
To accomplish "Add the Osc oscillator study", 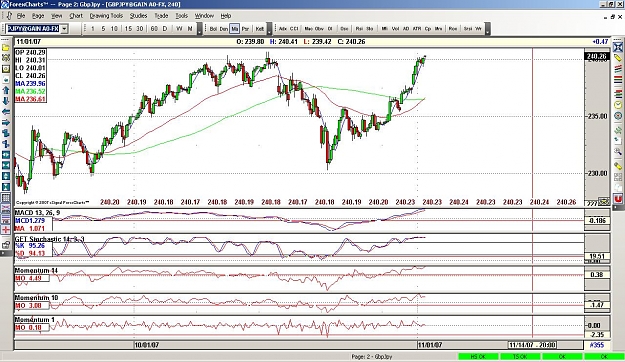I will 344,29.
